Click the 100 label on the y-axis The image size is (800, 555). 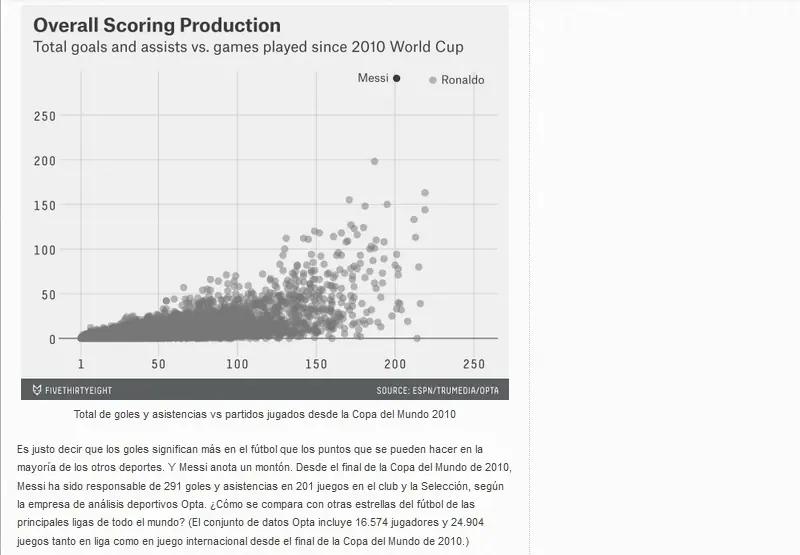(x=45, y=250)
